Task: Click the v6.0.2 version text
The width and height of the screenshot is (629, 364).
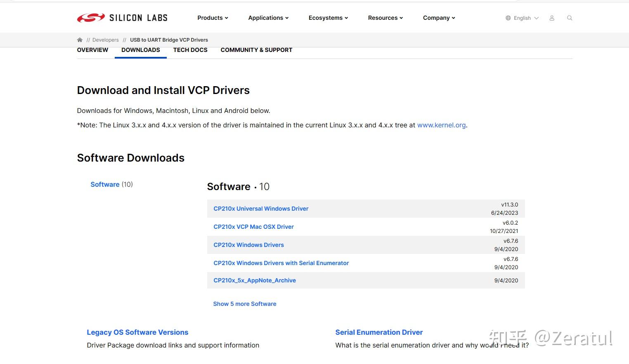Action: point(511,223)
